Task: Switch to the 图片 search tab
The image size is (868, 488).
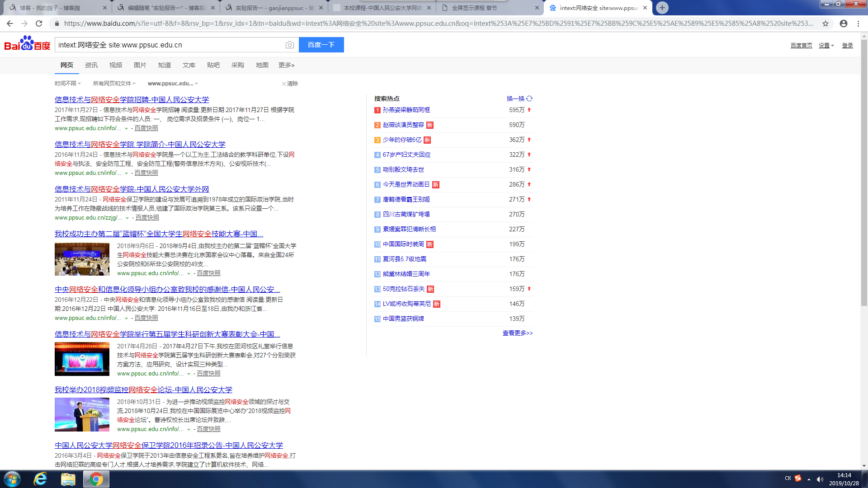Action: point(140,65)
